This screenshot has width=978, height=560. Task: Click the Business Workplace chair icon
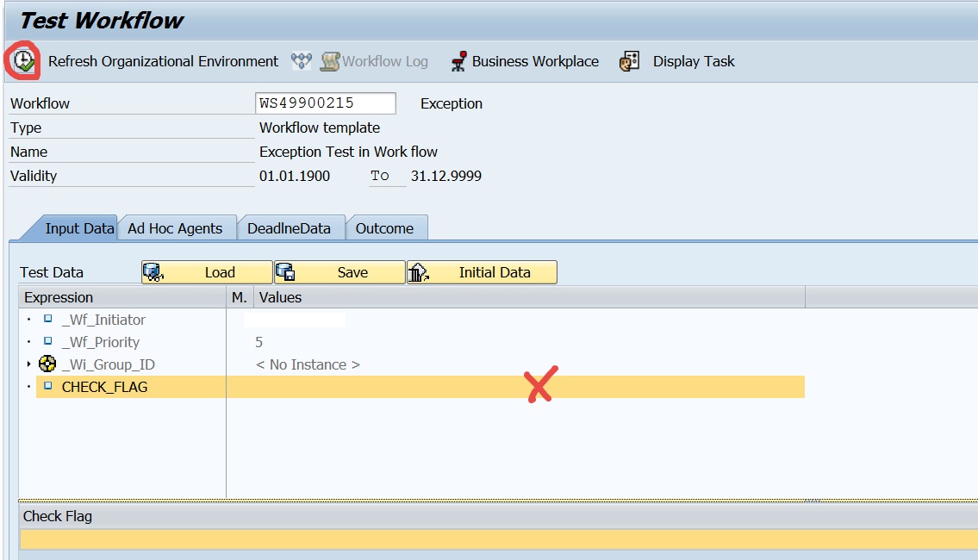(x=458, y=61)
